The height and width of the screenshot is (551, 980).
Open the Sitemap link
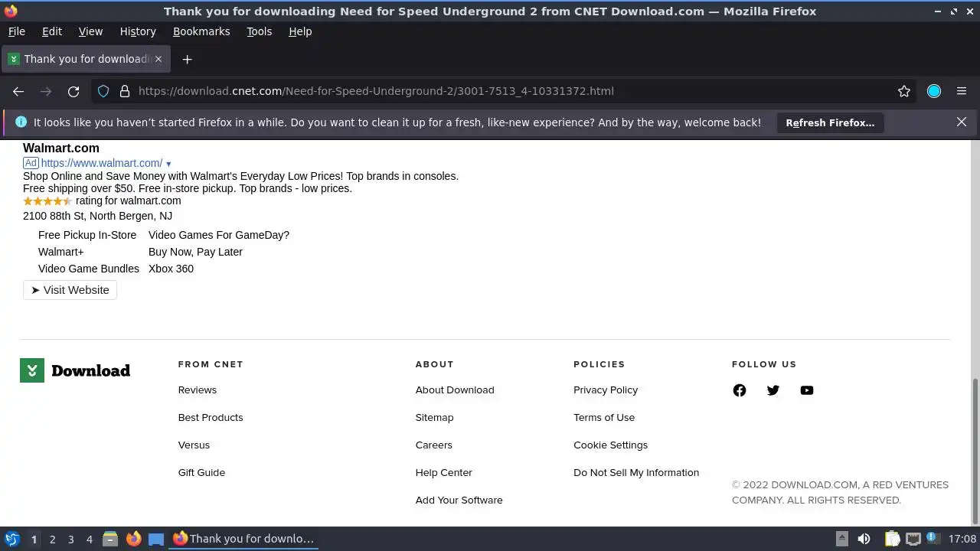point(435,417)
